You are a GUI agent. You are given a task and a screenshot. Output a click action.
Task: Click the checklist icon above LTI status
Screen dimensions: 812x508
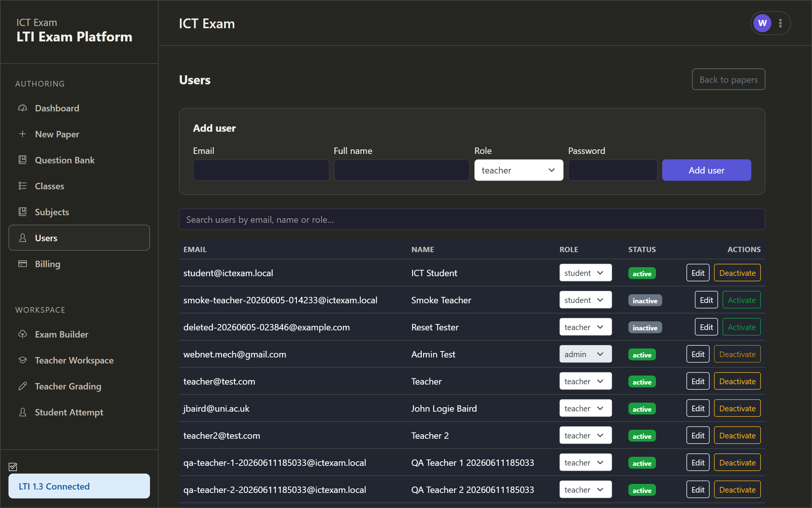(x=13, y=467)
